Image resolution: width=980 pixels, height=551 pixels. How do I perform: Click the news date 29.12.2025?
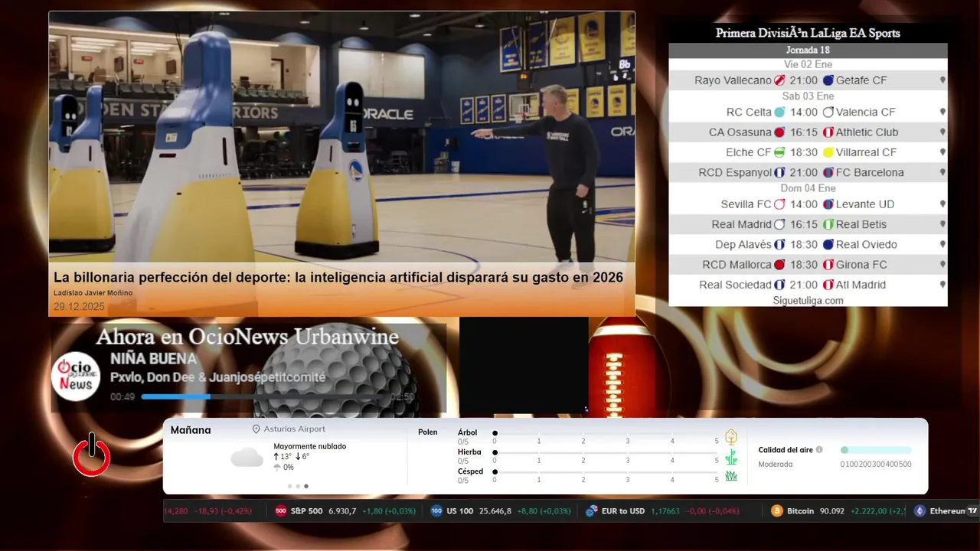tap(79, 307)
